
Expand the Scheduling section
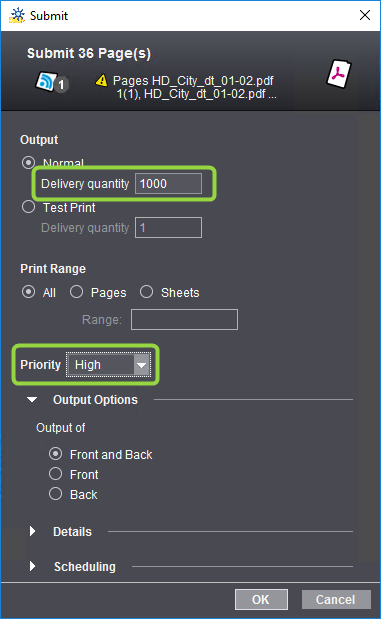[x=32, y=566]
